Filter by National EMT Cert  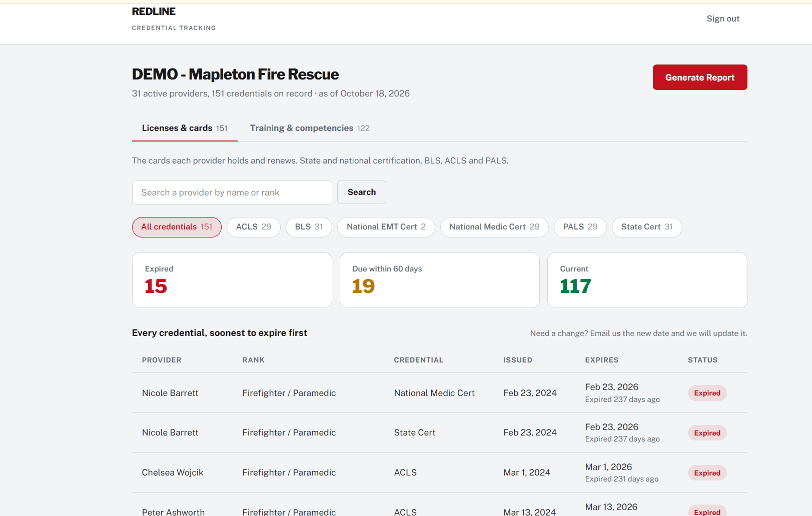point(386,227)
